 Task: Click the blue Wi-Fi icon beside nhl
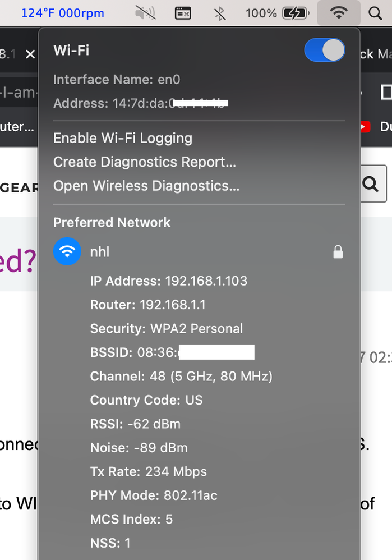[67, 252]
